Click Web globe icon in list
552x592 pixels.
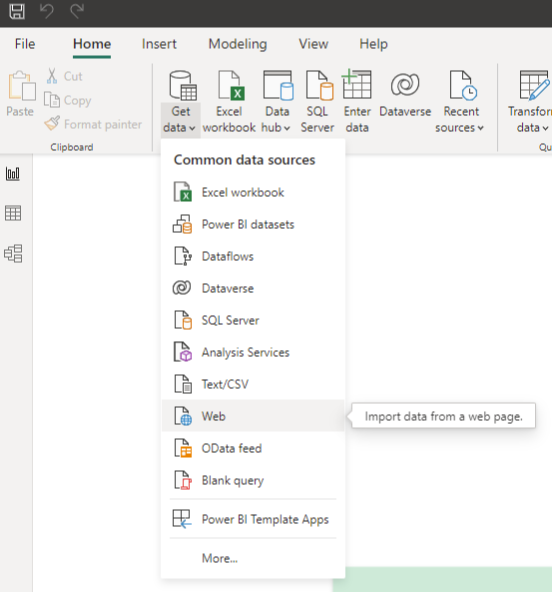[x=183, y=416]
